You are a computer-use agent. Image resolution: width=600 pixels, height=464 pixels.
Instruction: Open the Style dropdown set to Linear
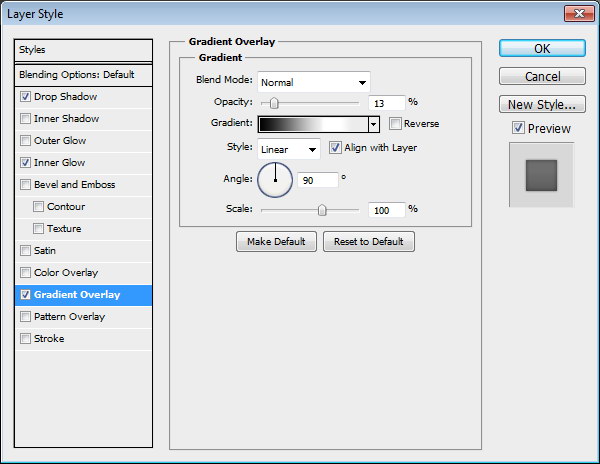coord(288,149)
